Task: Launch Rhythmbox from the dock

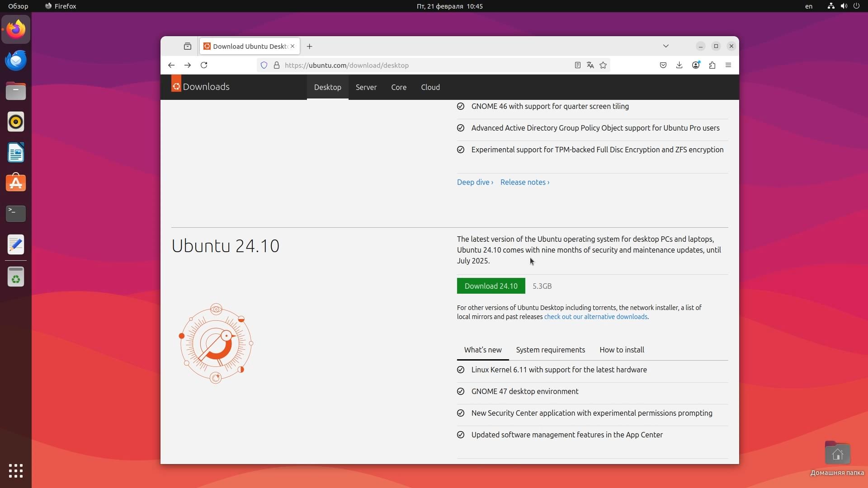Action: [16, 122]
